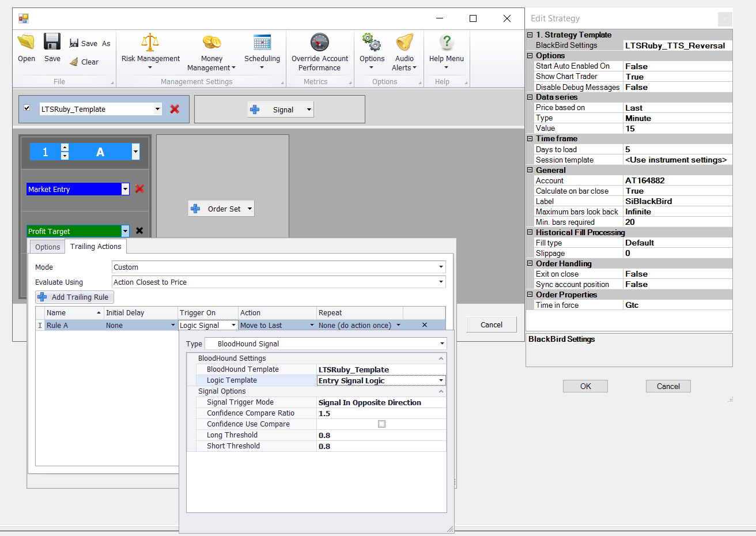Click the Save floppy disk icon
This screenshot has height=536, width=756.
pos(52,42)
